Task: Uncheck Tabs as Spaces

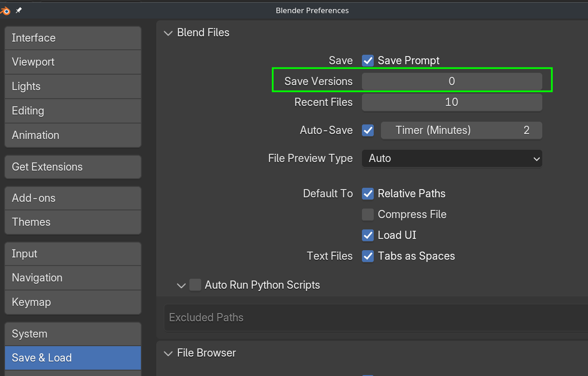Action: 368,256
